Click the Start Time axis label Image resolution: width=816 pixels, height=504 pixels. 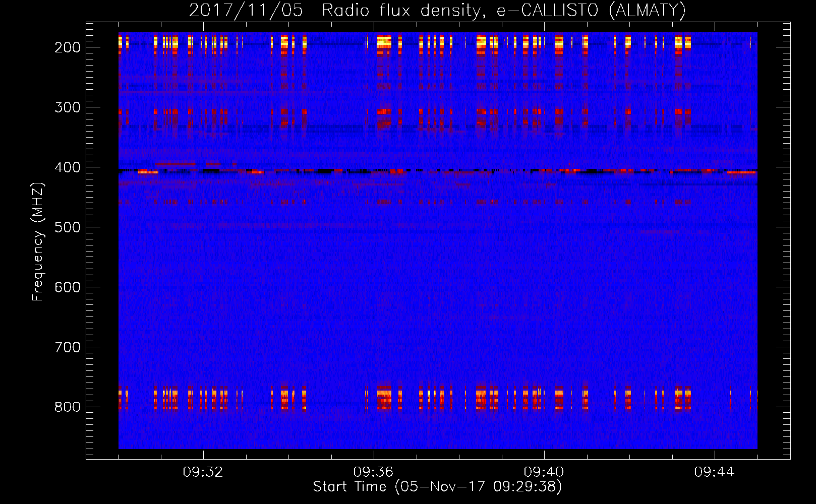pos(437,487)
